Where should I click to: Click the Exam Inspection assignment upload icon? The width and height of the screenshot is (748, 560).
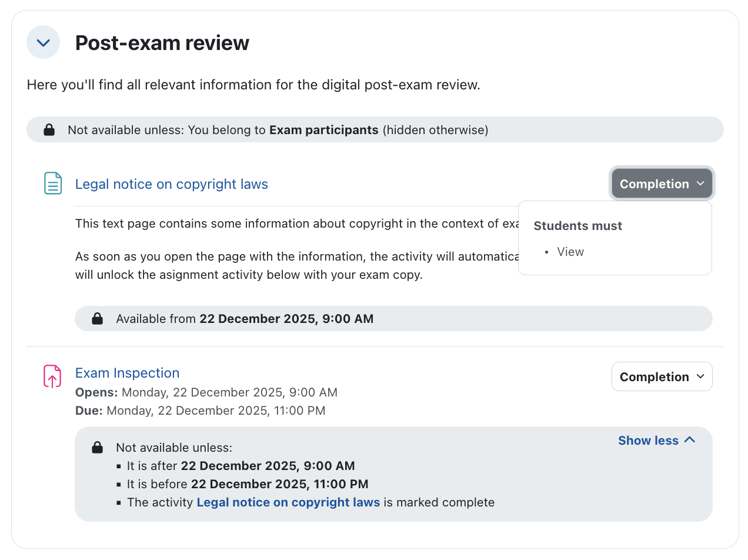coord(53,376)
